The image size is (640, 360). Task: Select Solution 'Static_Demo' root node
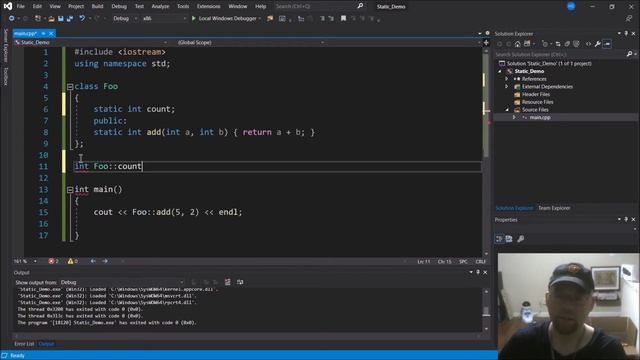549,64
